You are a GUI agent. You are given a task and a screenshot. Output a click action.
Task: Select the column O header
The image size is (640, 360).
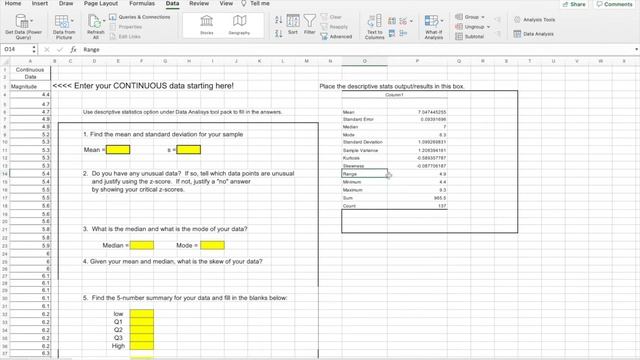[x=364, y=61]
